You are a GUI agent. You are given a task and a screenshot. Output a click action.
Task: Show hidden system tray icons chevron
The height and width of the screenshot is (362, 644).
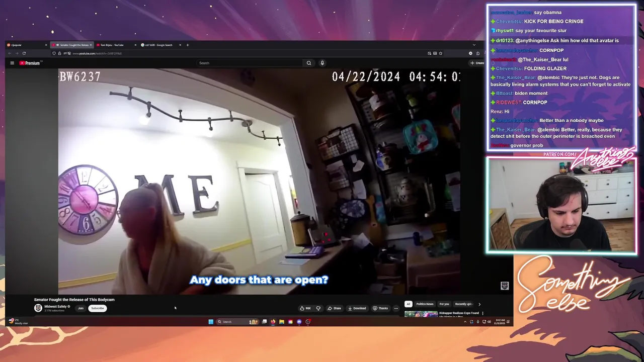click(465, 322)
